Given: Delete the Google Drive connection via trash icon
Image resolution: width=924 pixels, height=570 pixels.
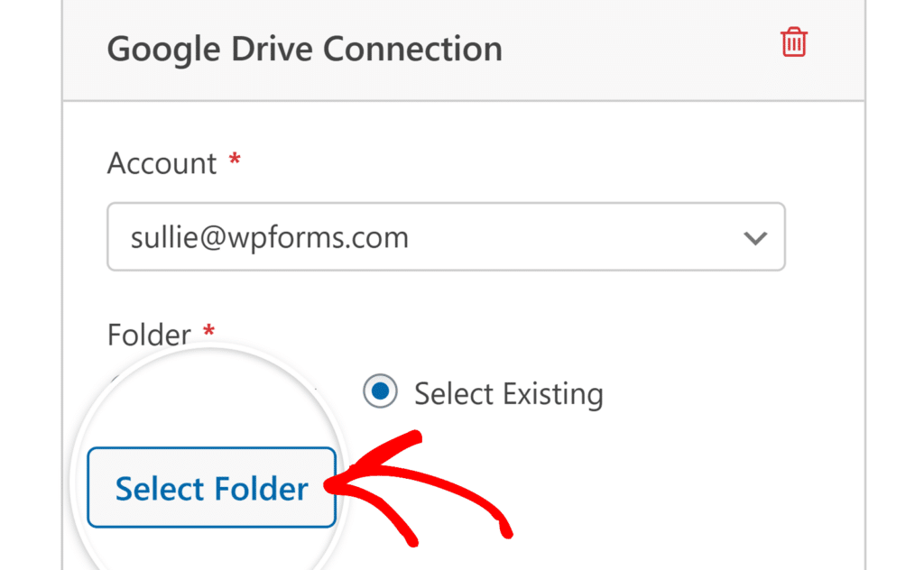Looking at the screenshot, I should pos(793,42).
